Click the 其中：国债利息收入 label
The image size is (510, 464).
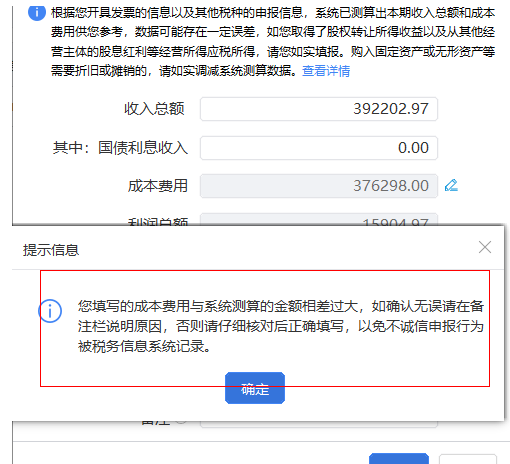120,148
